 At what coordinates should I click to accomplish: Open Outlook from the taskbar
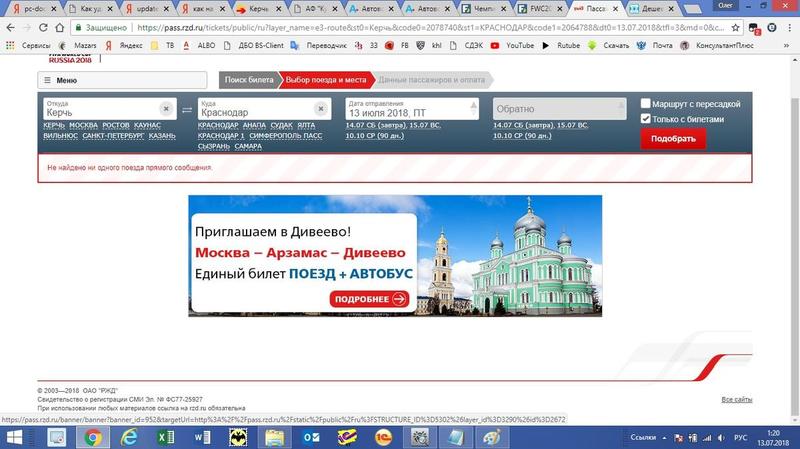coord(311,438)
